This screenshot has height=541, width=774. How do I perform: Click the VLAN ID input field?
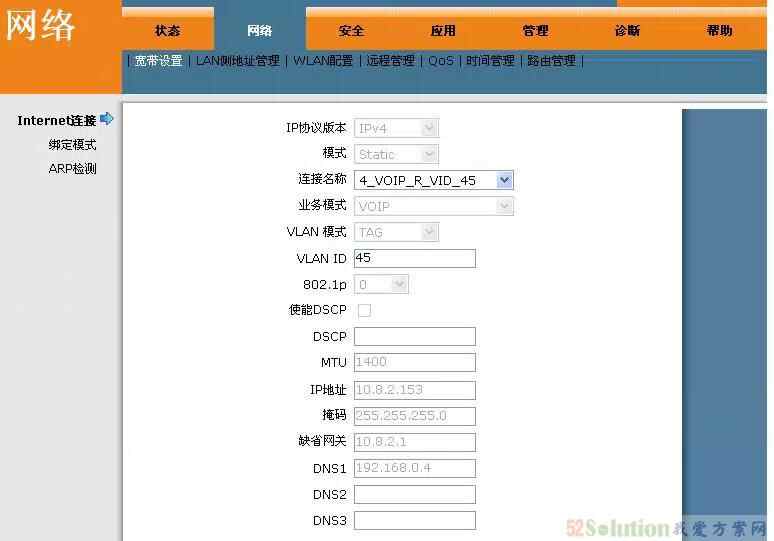click(414, 258)
